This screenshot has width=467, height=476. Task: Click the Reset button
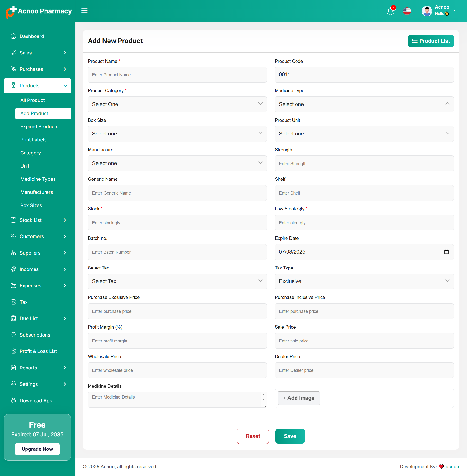253,436
